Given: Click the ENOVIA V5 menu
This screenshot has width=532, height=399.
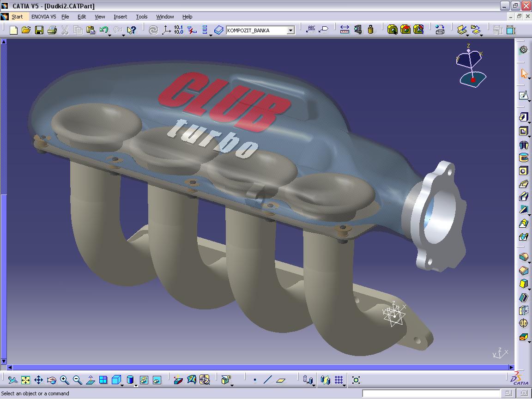Looking at the screenshot, I should [43, 17].
